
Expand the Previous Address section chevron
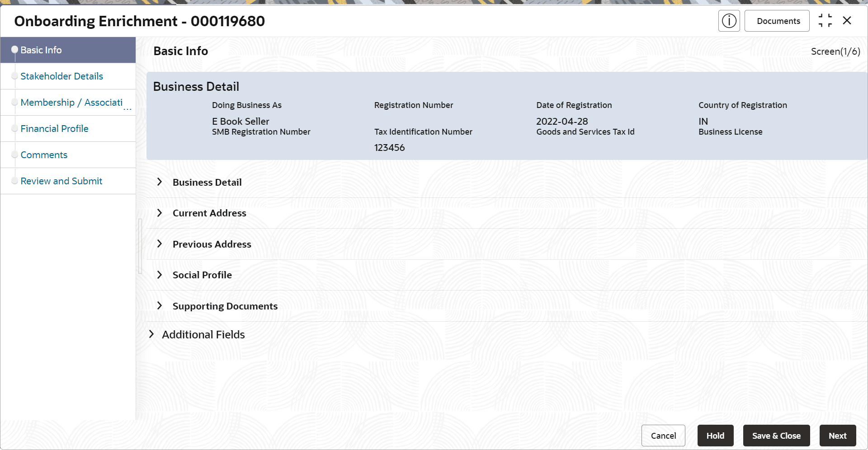(160, 244)
